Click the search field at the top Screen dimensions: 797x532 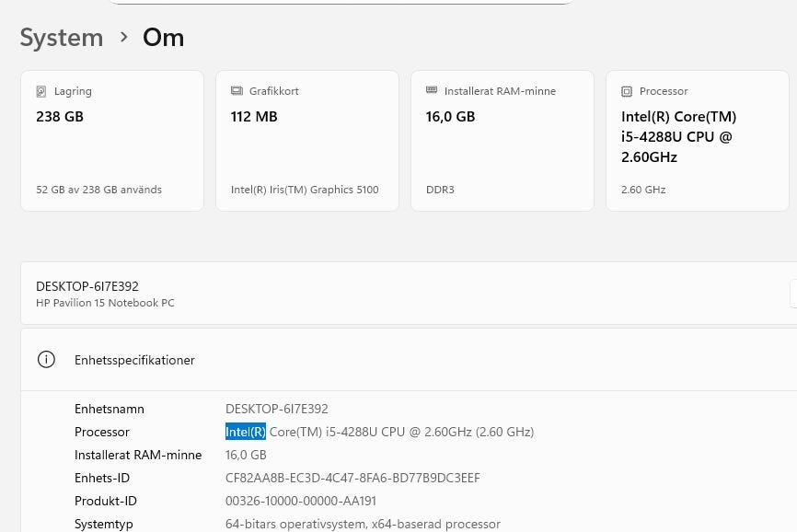341,2
